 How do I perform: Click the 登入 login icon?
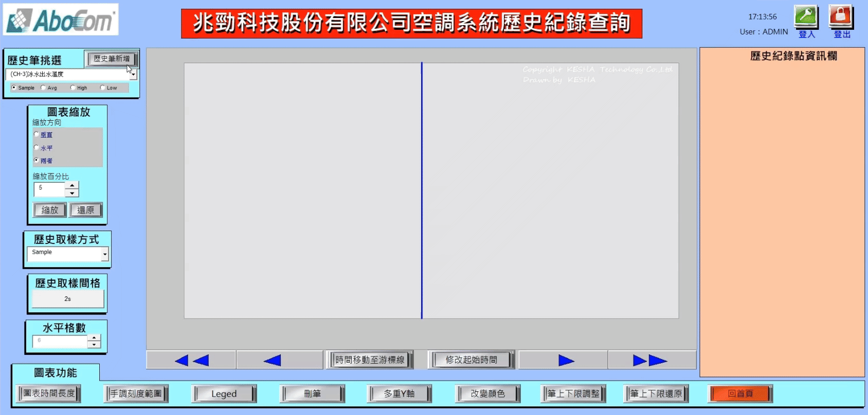806,17
